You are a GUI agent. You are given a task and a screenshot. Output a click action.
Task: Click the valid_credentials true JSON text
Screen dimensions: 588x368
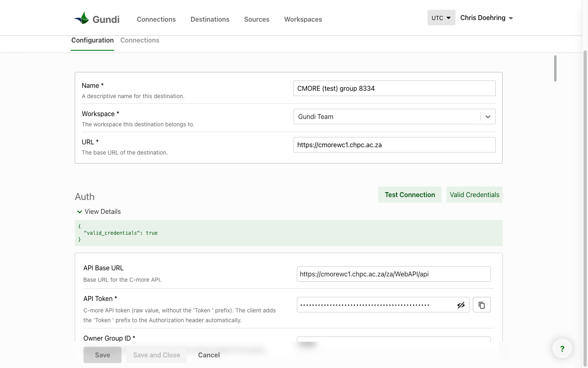click(120, 233)
